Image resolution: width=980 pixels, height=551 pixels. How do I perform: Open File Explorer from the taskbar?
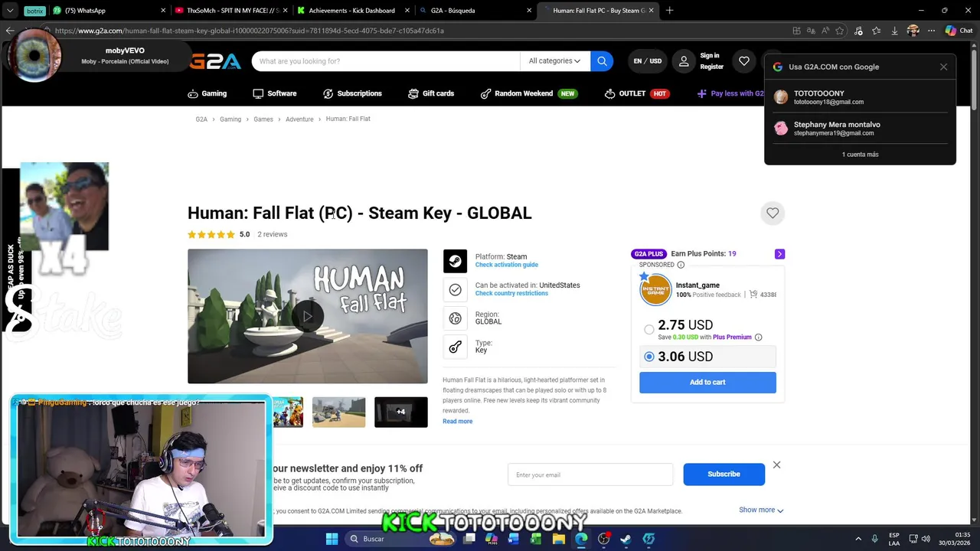point(559,539)
